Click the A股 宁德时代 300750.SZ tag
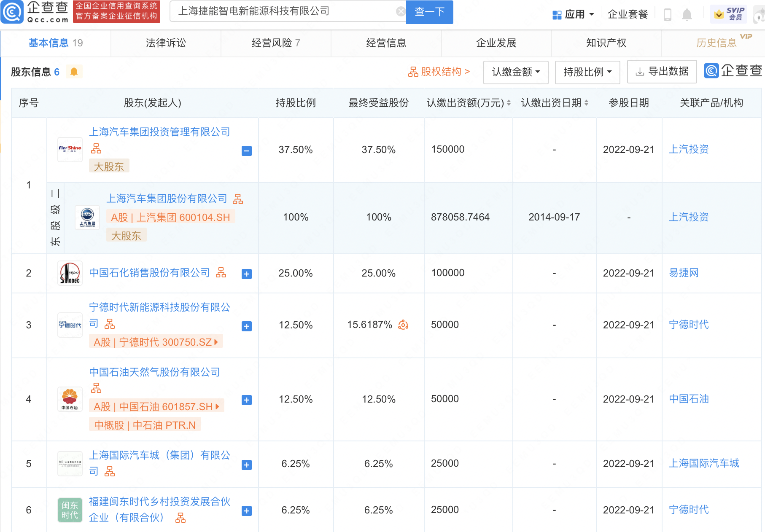Screen dimensions: 765x532 pos(156,342)
